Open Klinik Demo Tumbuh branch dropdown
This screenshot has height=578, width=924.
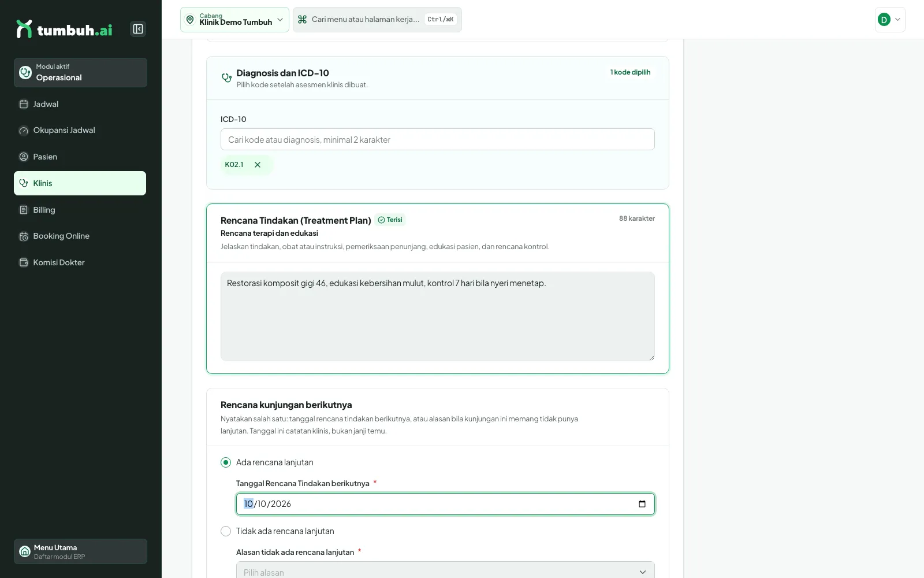(234, 20)
